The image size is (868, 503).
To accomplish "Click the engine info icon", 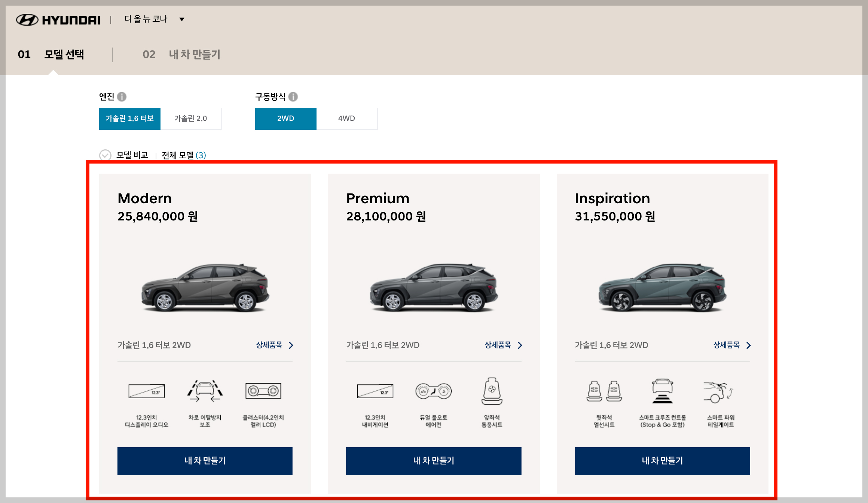I will (x=122, y=97).
